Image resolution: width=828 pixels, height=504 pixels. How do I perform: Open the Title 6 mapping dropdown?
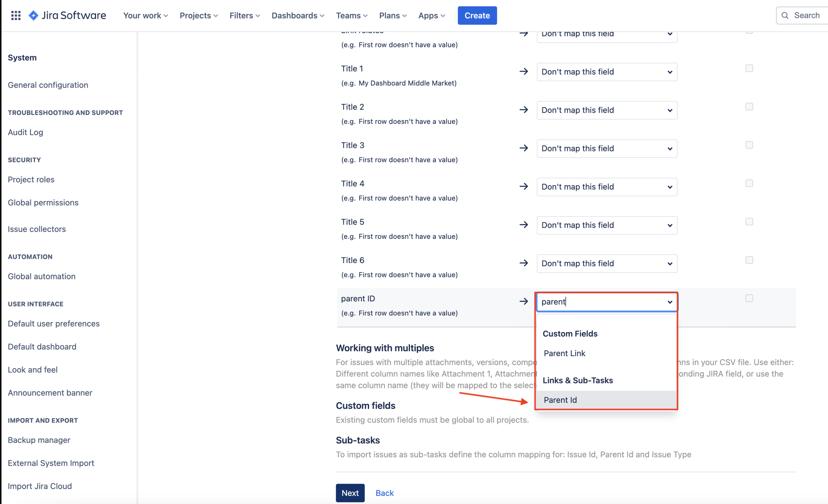tap(607, 264)
